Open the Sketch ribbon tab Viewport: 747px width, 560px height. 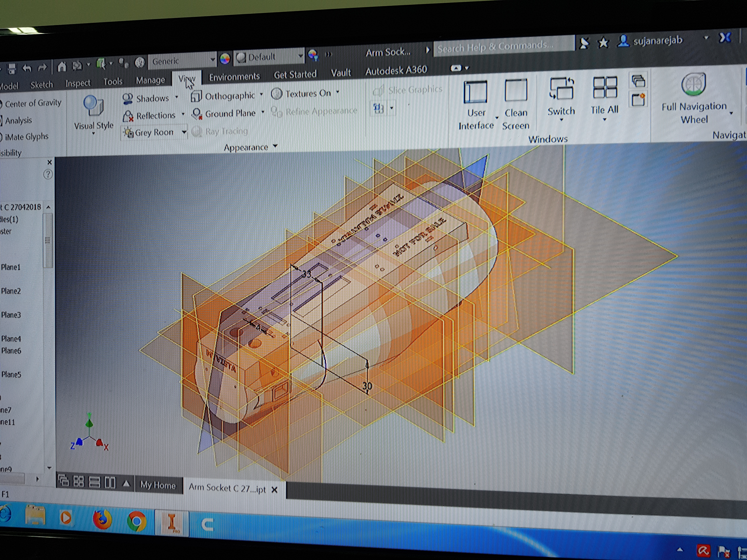41,85
